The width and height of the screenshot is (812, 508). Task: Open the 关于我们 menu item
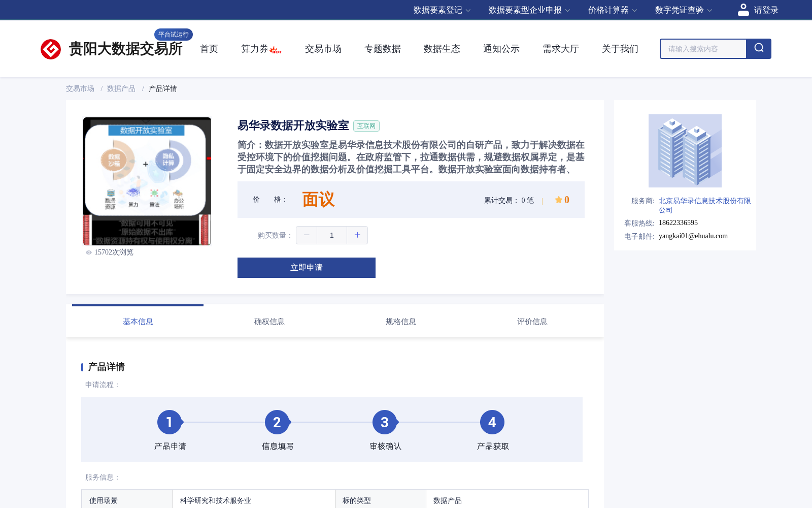click(620, 49)
